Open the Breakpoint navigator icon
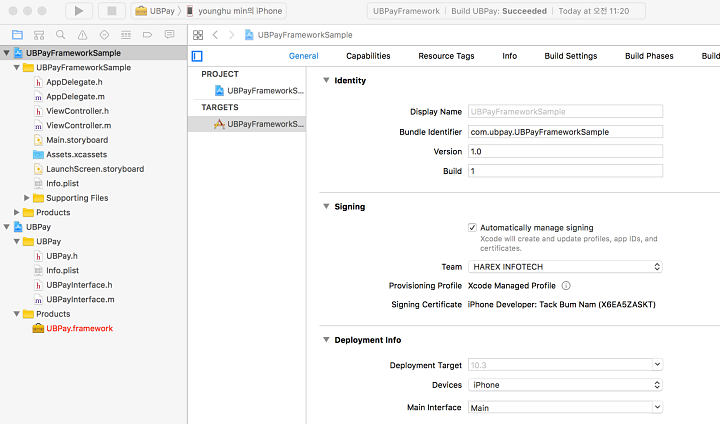Screen dimensions: 720x424 click(147, 35)
